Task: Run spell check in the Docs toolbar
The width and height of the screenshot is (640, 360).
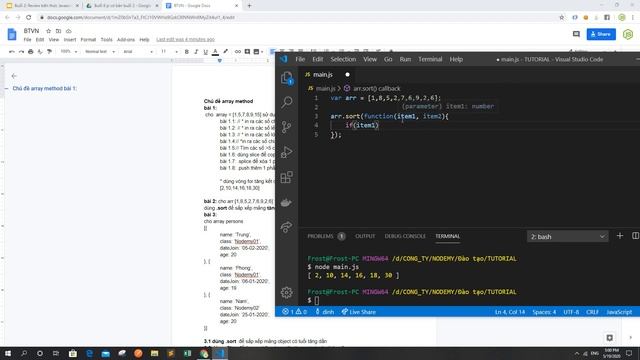Action: tap(40, 52)
